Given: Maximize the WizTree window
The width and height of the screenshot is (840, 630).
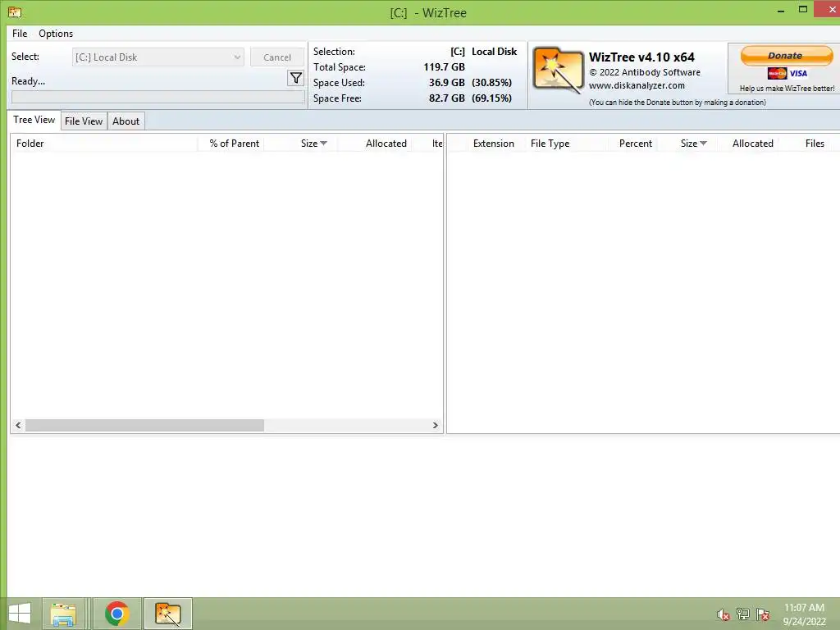Looking at the screenshot, I should (x=802, y=10).
